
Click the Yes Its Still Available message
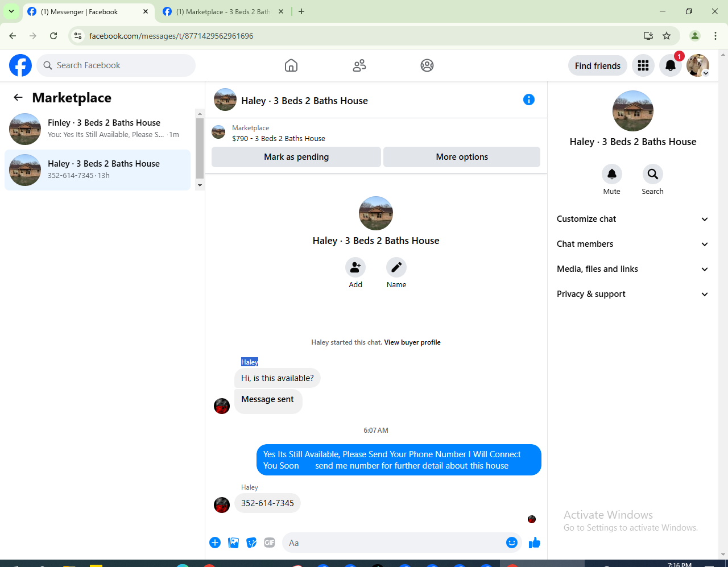point(399,460)
